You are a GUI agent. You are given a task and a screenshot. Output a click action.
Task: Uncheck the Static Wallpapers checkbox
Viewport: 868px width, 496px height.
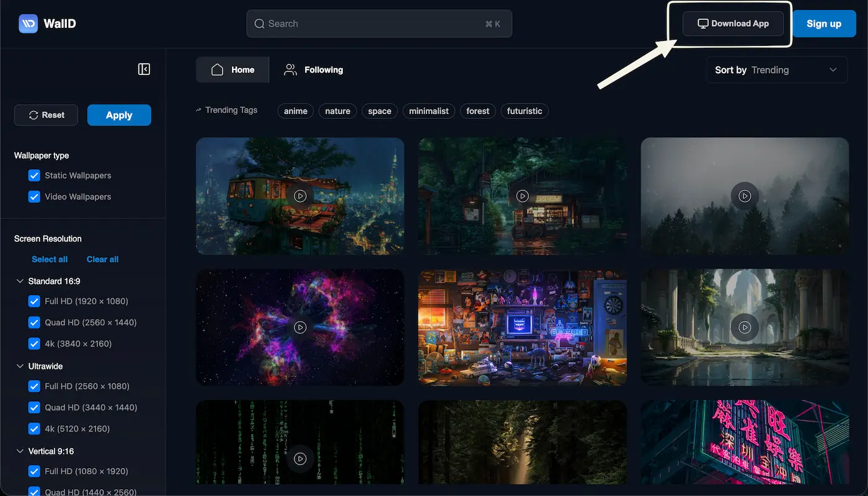coord(35,175)
